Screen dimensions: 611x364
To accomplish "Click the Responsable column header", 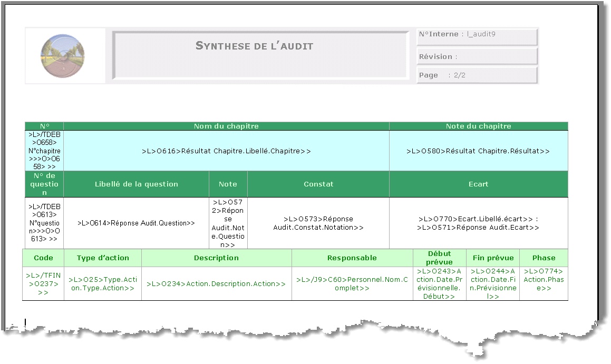I will point(352,258).
